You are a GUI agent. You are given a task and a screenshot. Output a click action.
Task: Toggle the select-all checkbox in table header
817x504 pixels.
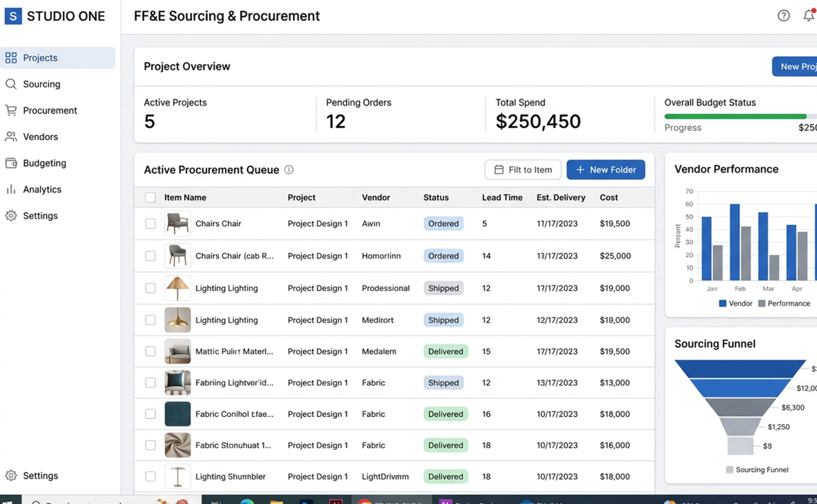150,197
